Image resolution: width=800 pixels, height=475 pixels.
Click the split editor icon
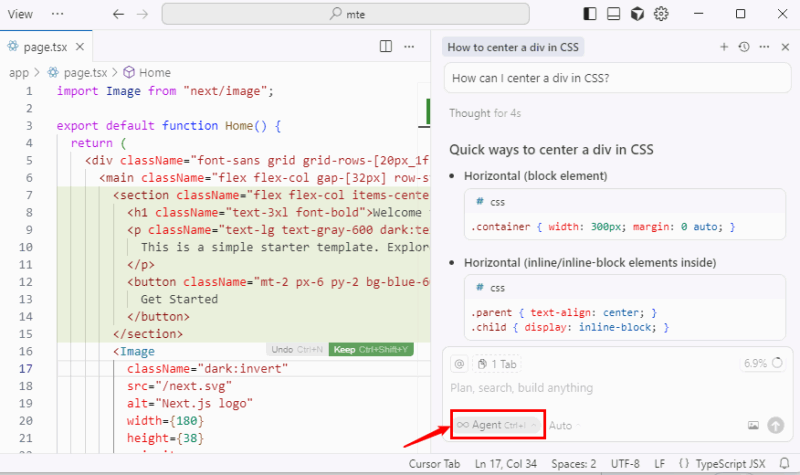(x=386, y=46)
